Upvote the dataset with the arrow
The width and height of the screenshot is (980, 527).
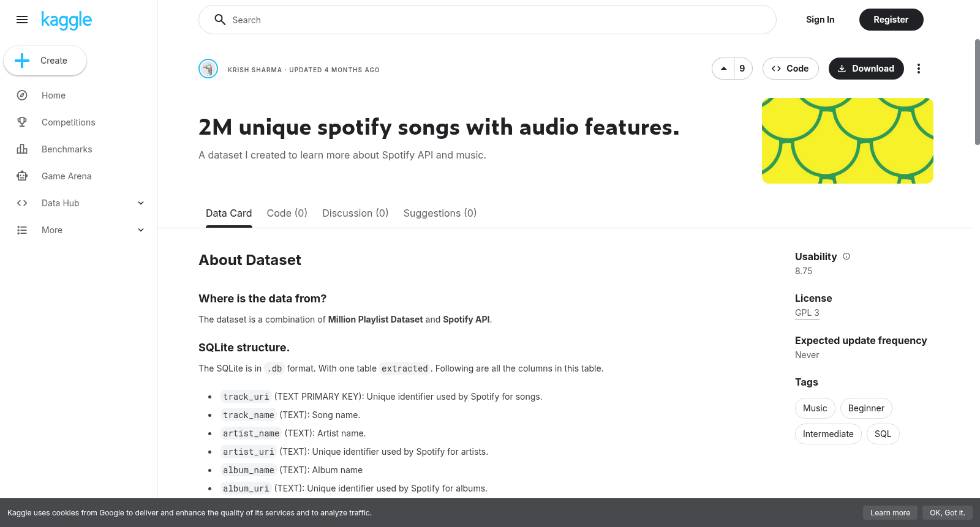(x=723, y=69)
